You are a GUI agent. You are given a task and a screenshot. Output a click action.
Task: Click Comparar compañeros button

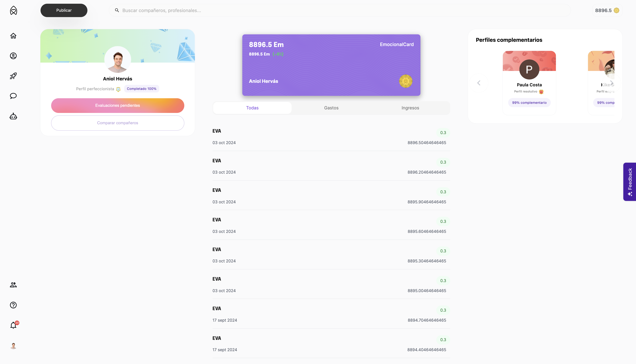pos(117,123)
